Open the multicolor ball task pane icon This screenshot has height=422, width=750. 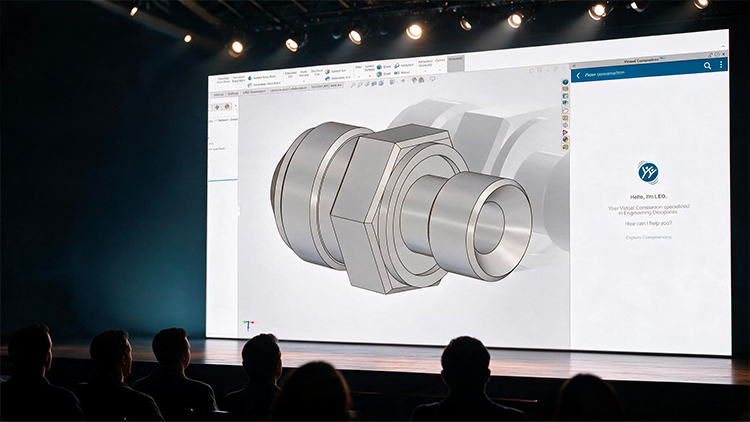point(565,139)
